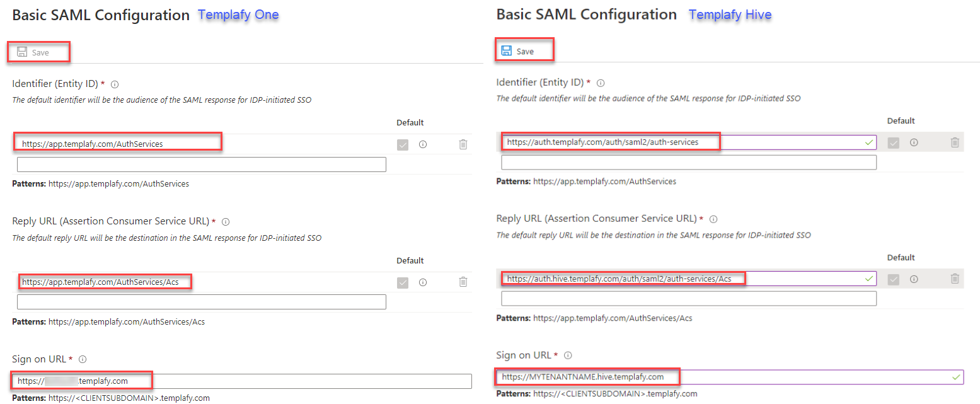Click the trash icon for the Templafy One identifier
The width and height of the screenshot is (980, 404).
[x=463, y=144]
